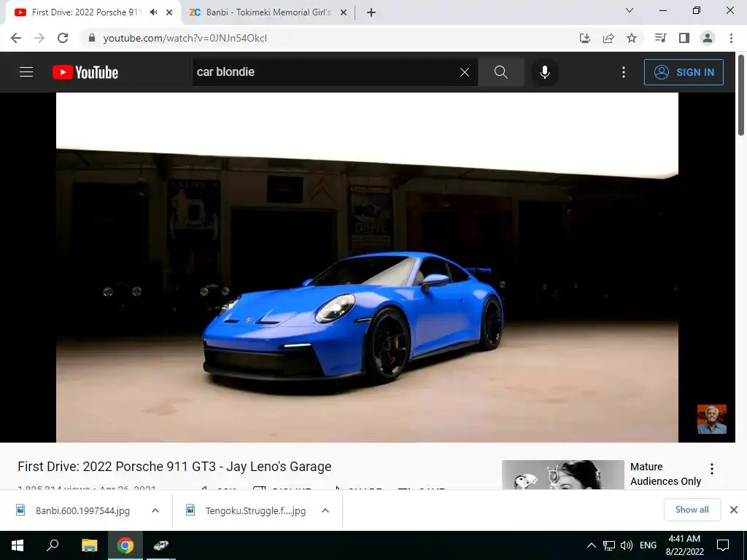Expand options for Tengoku.Struggle download
Viewport: 747px width, 560px height.
(325, 510)
